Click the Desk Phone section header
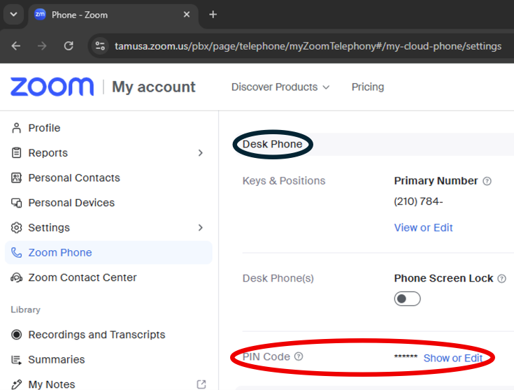The width and height of the screenshot is (514, 390). pos(272,144)
